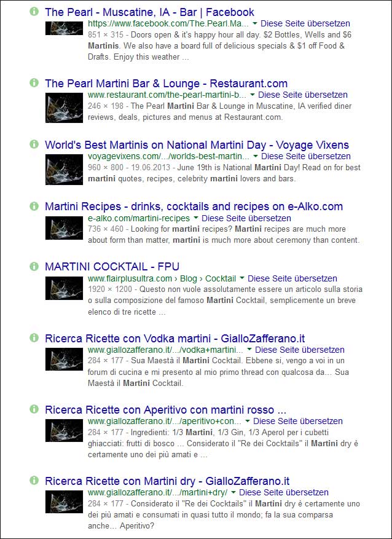
Task: Open the thumbnail of the Vodka martini GialloZafferano result
Action: click(x=65, y=359)
